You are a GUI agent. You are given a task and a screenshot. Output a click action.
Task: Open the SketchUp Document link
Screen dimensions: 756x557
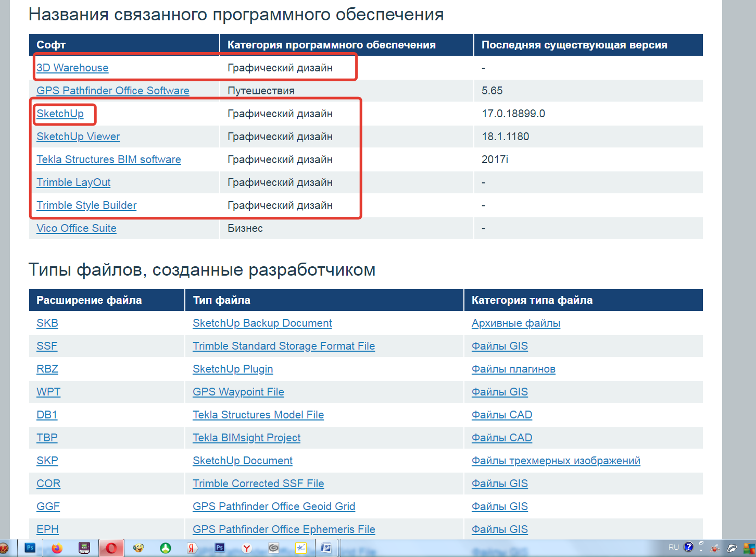coord(243,461)
